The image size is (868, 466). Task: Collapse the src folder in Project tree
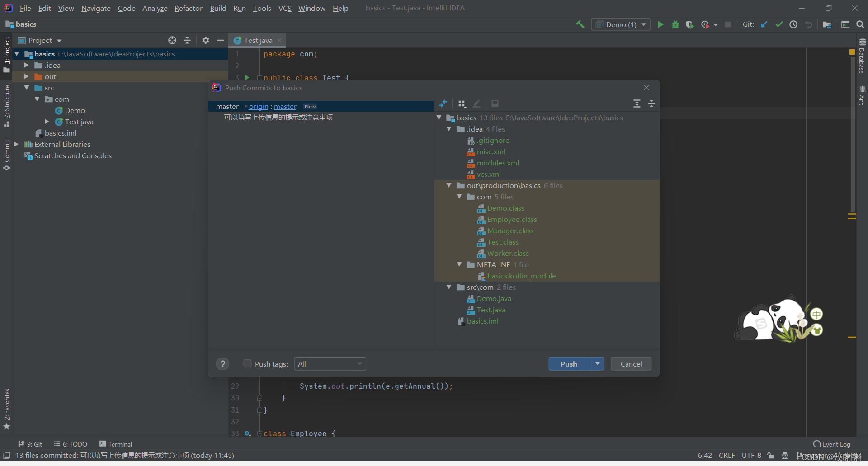26,88
